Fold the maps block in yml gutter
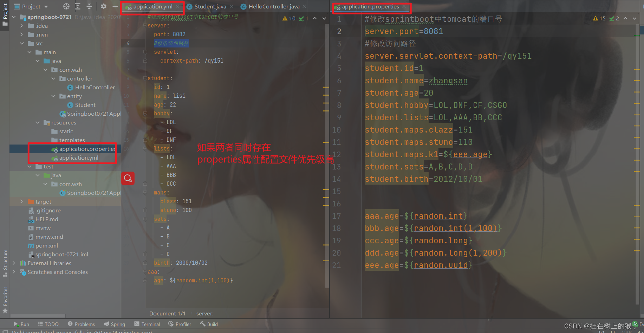This screenshot has width=644, height=333. pyautogui.click(x=145, y=193)
